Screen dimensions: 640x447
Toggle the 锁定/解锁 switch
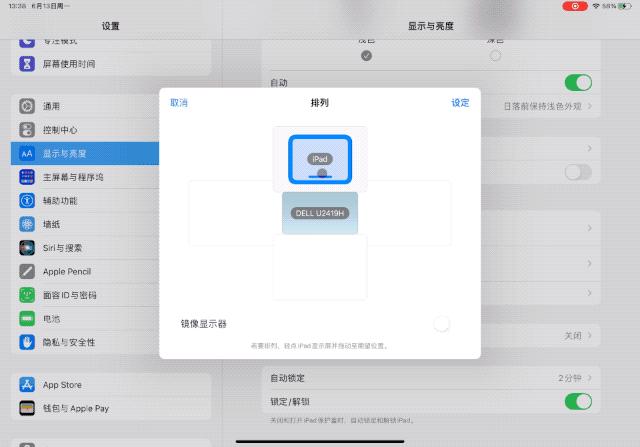pyautogui.click(x=578, y=402)
